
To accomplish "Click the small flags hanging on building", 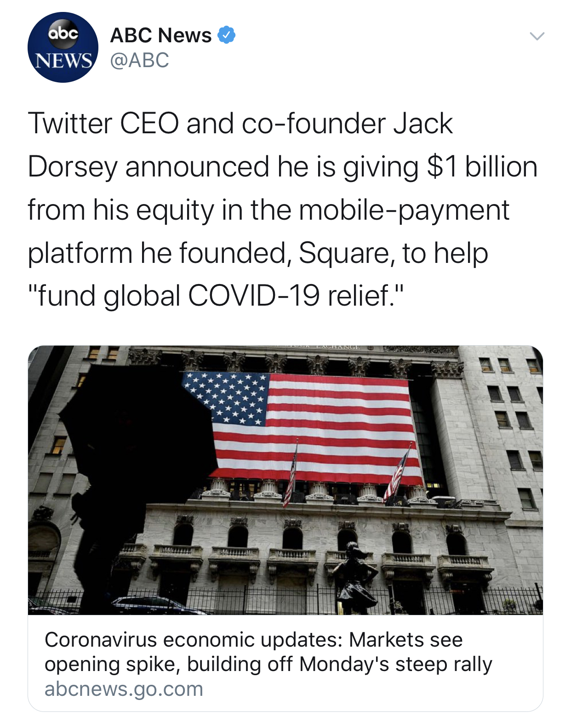I will pyautogui.click(x=346, y=473).
